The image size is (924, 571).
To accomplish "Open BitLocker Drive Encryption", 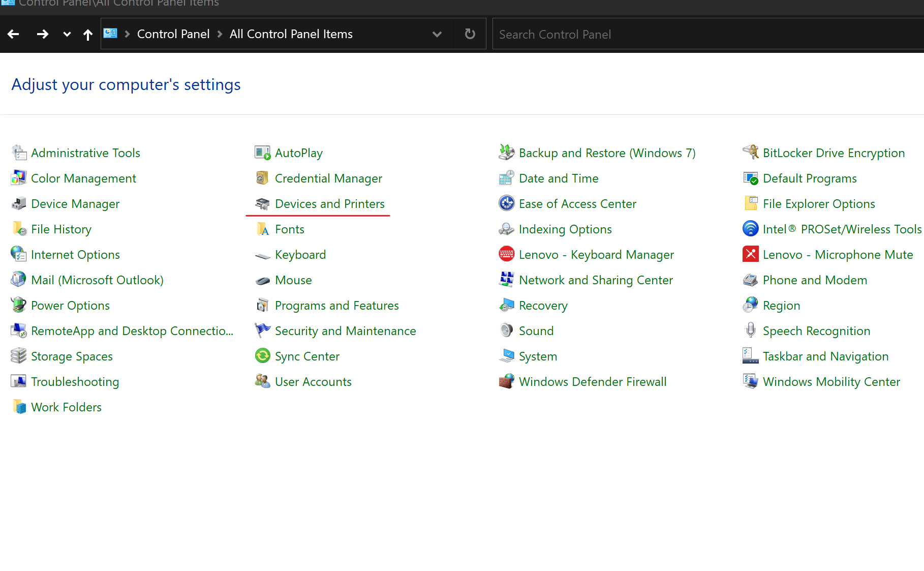I will click(834, 153).
